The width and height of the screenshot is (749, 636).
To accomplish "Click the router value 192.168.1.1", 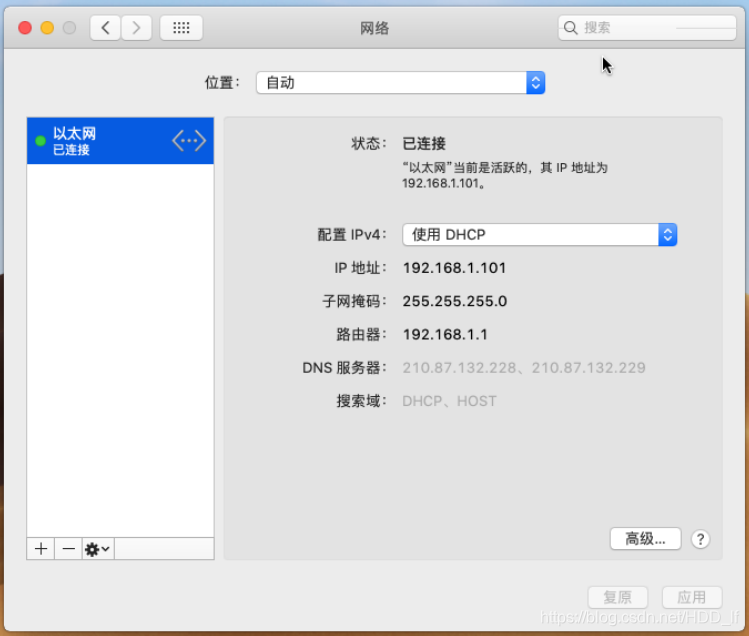I will pyautogui.click(x=445, y=334).
